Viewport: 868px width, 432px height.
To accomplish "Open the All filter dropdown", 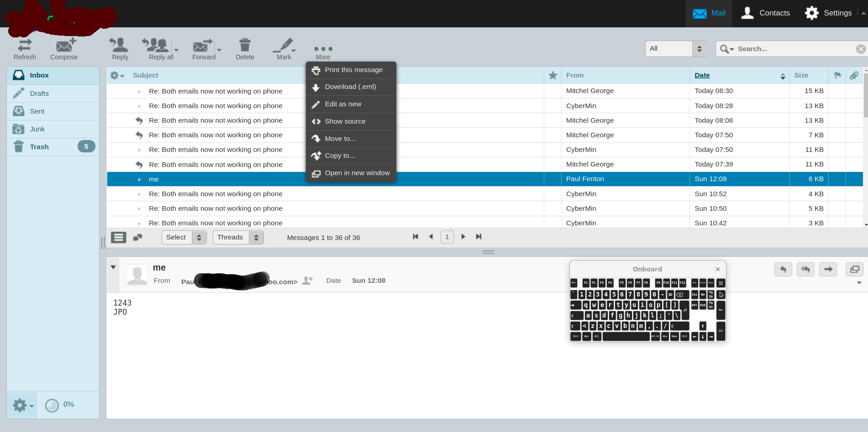I will 676,49.
